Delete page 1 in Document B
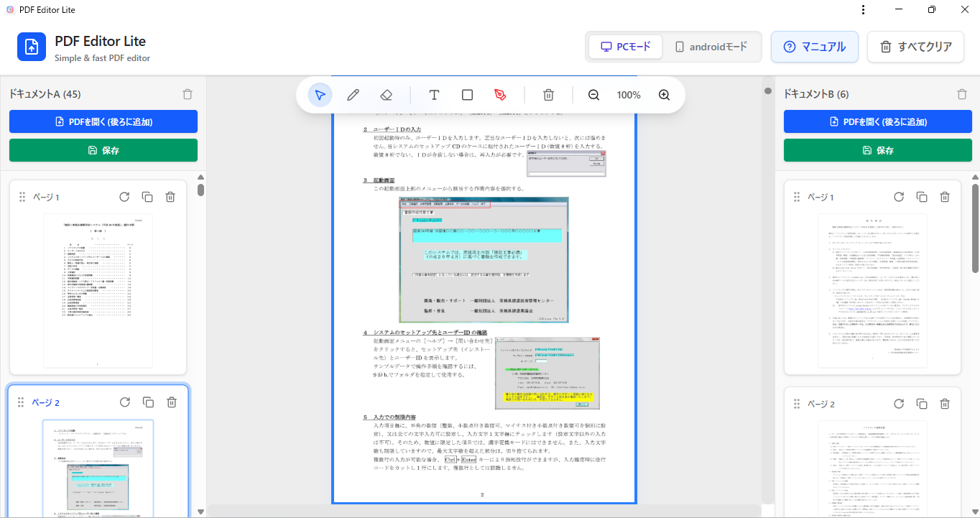 coord(945,197)
